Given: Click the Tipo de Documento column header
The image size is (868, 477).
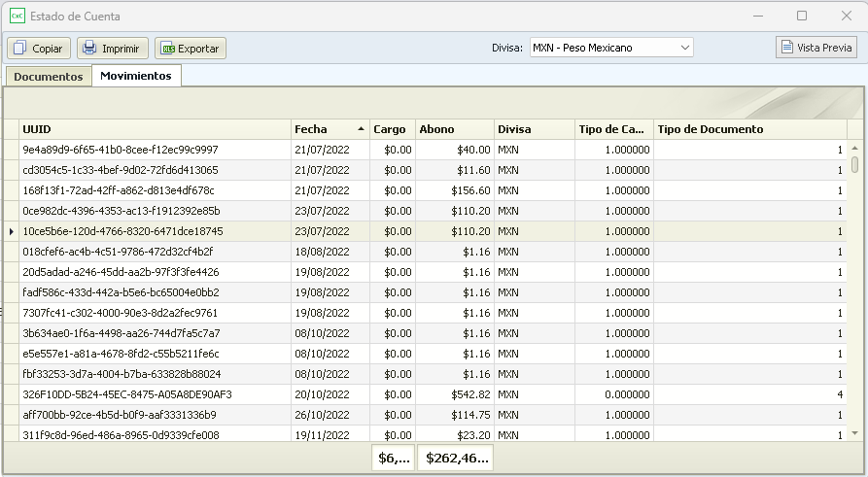Looking at the screenshot, I should click(748, 129).
